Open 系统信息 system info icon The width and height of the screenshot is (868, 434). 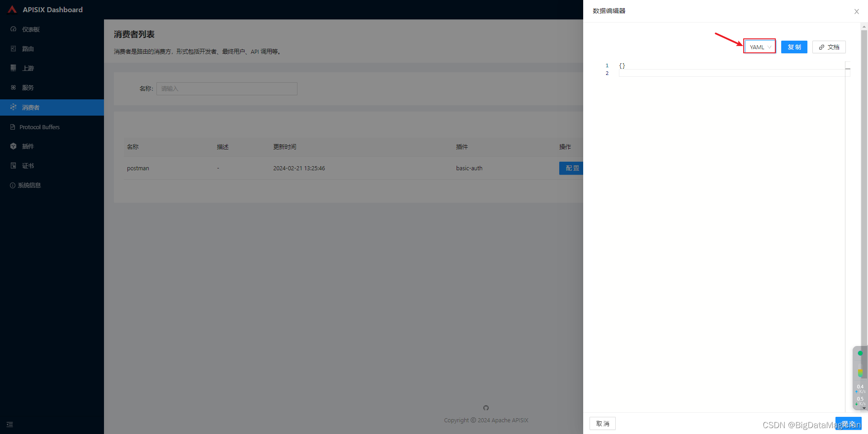(13, 185)
